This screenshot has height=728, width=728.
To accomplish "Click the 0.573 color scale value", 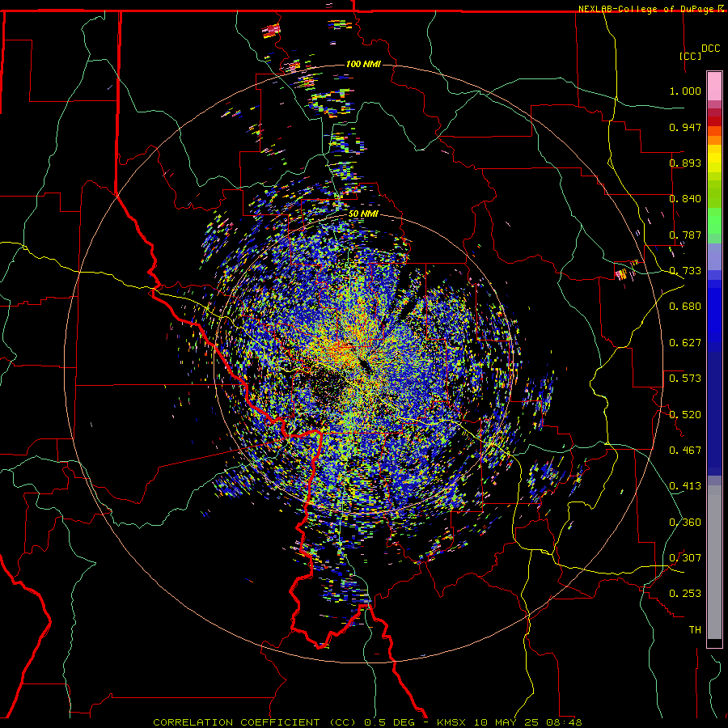I will 685,379.
